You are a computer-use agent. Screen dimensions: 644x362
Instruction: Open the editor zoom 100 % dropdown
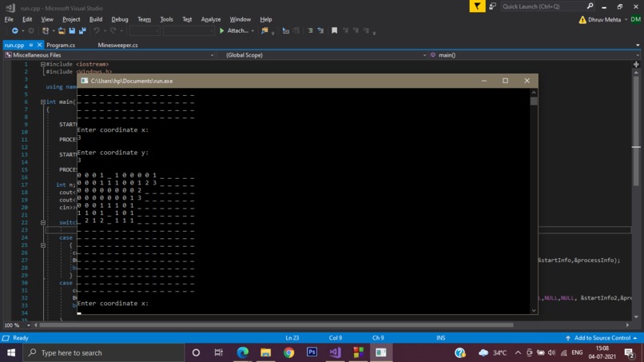[x=28, y=325]
